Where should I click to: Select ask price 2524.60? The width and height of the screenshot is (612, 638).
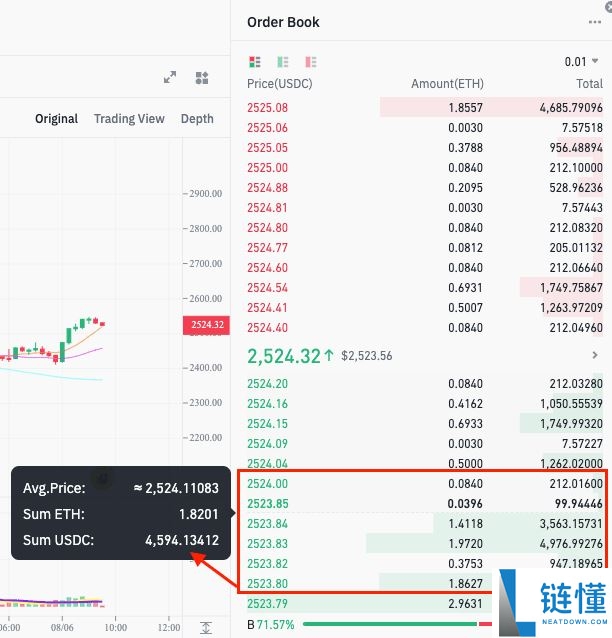[267, 268]
